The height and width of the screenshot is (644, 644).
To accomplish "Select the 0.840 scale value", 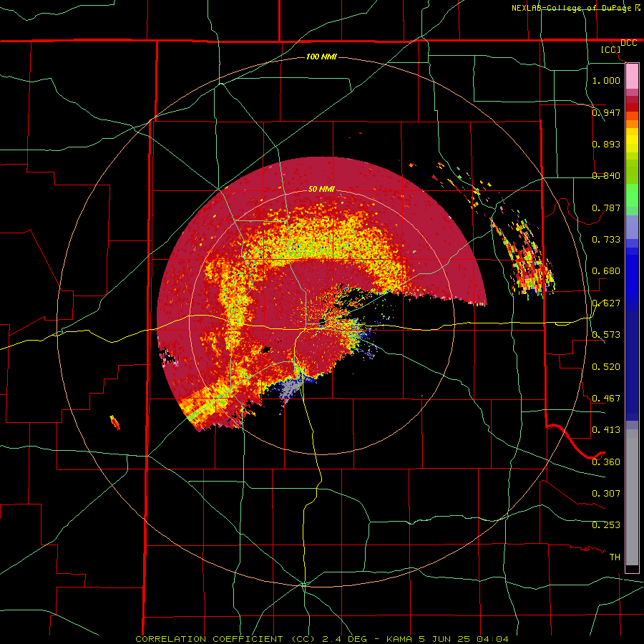I will pos(606,175).
